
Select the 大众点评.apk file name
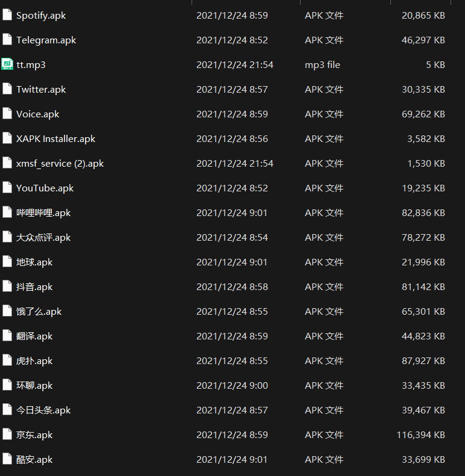pyautogui.click(x=43, y=237)
